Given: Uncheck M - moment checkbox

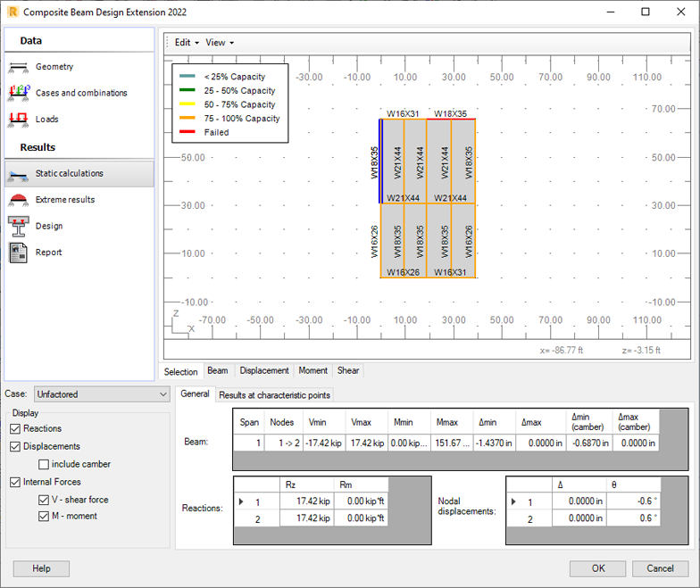Looking at the screenshot, I should (44, 516).
